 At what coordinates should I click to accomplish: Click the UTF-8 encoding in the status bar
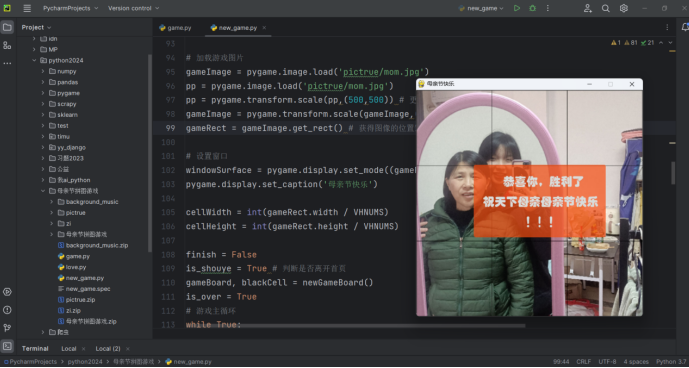point(607,361)
